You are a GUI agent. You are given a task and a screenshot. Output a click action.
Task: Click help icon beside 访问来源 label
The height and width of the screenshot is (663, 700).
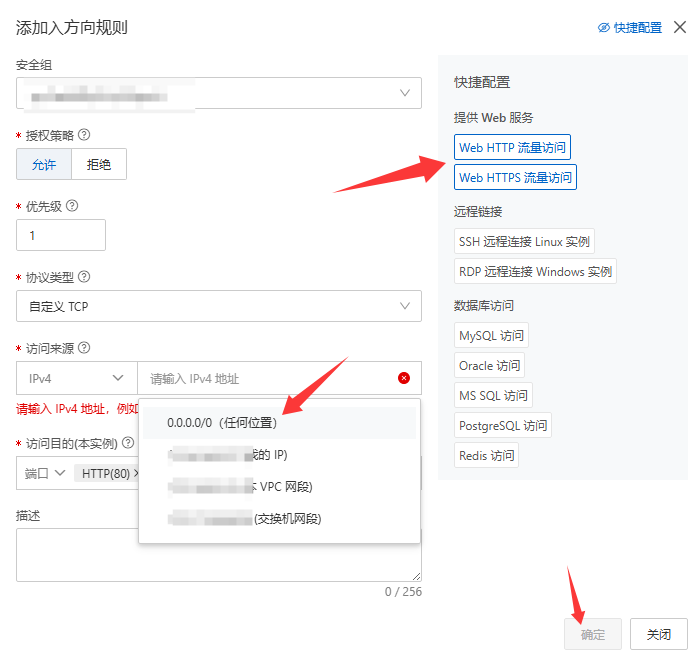tap(85, 348)
